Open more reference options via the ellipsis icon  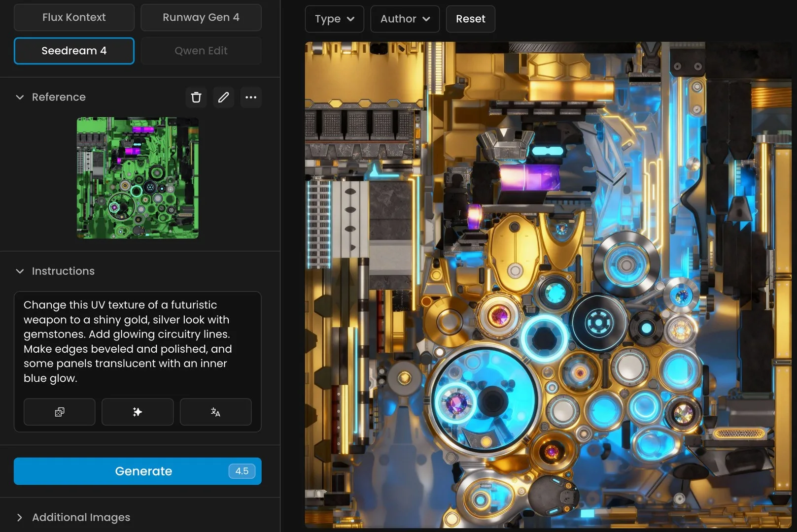[x=251, y=97]
